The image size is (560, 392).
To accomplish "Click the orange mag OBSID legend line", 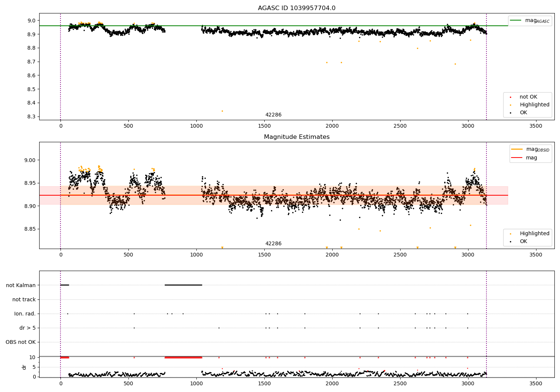I will (517, 149).
